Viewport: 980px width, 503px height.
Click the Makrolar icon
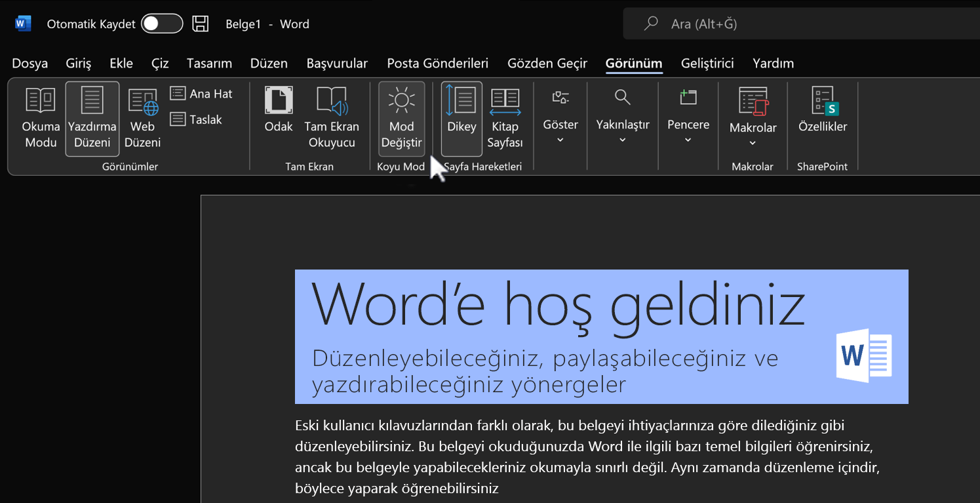[x=753, y=102]
